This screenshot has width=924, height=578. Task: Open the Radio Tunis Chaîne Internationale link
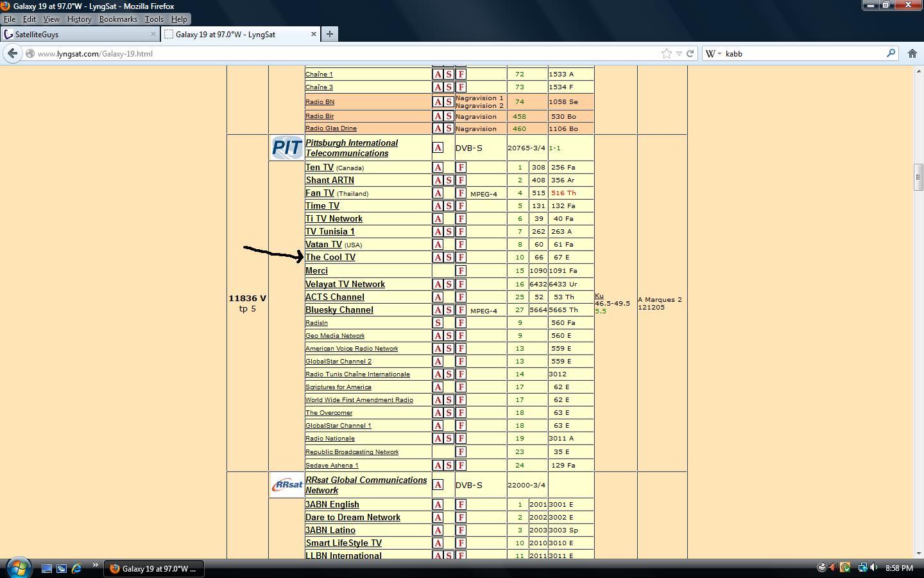(x=357, y=374)
